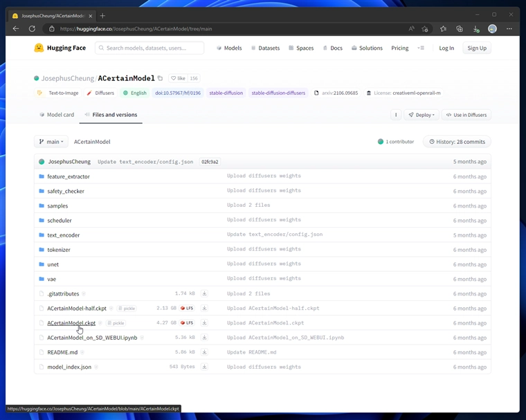Open the vae folder

click(52, 279)
